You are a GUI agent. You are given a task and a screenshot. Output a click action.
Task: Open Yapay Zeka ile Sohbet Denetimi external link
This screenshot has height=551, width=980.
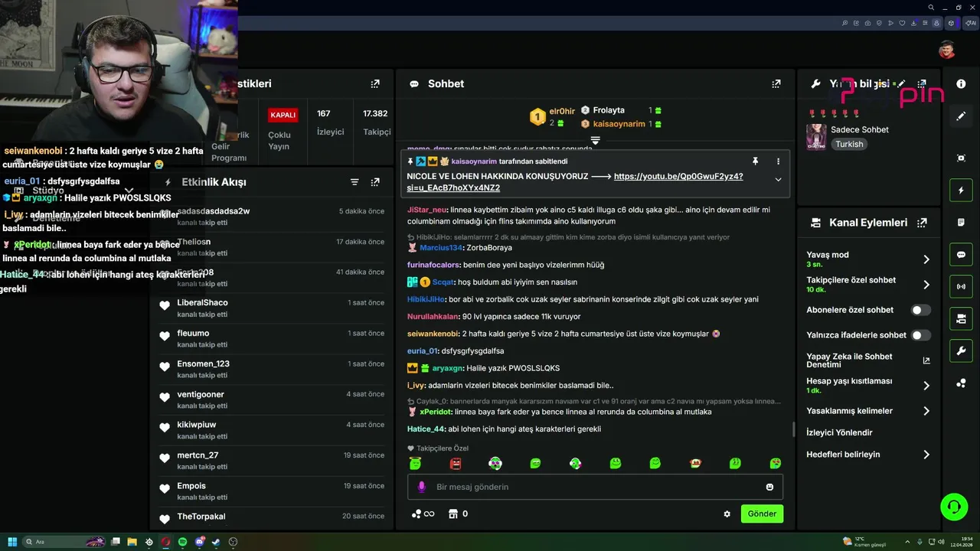pos(926,360)
